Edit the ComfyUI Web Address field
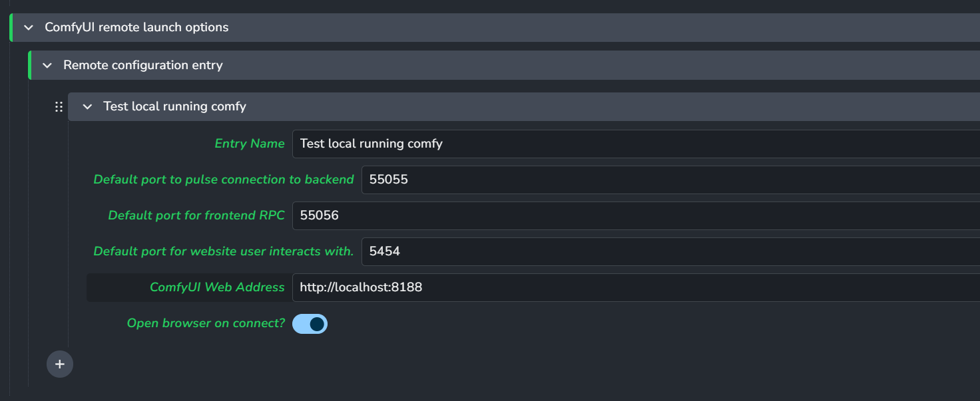This screenshot has height=401, width=980. (x=636, y=287)
